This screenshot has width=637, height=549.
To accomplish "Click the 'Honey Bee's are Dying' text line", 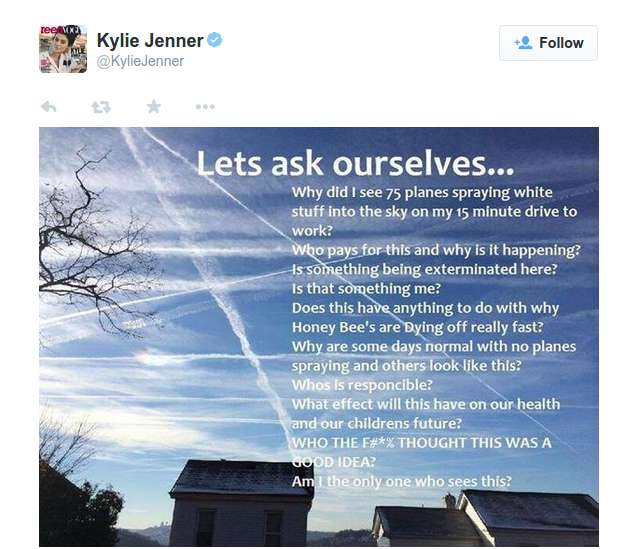I will click(417, 327).
